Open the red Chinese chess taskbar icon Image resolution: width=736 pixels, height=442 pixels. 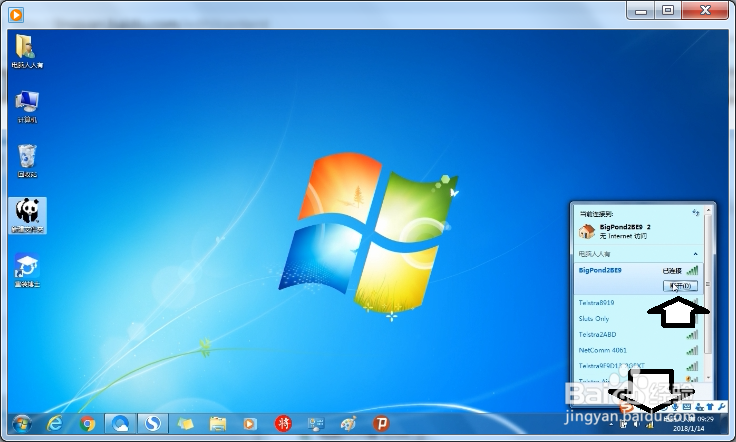[283, 424]
